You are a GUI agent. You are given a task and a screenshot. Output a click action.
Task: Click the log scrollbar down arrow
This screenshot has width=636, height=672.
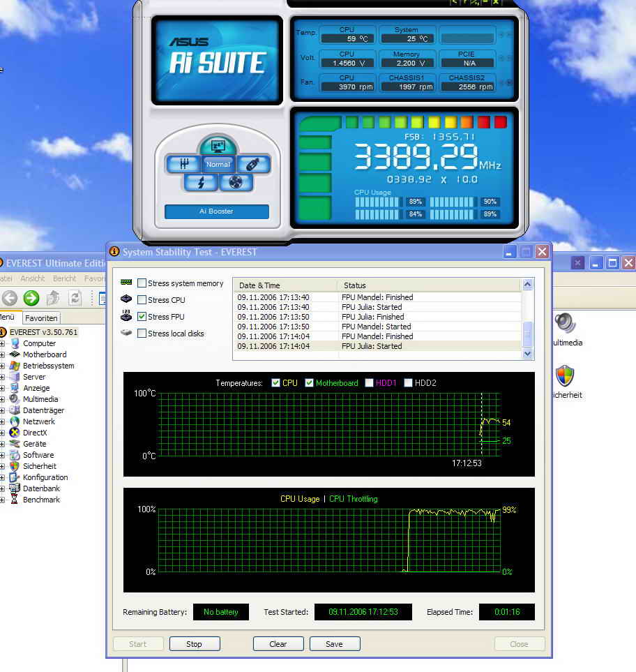click(x=528, y=354)
